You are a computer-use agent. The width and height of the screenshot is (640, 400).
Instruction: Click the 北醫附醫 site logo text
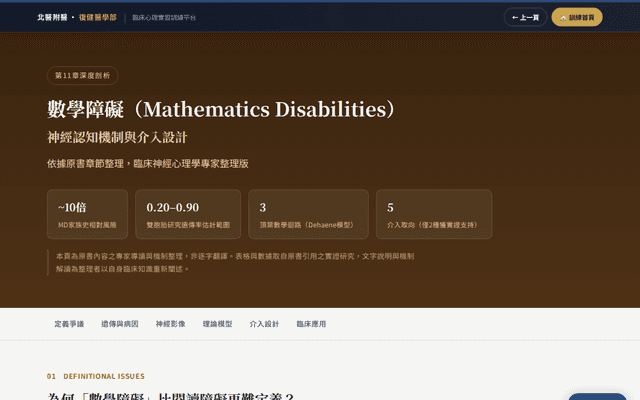click(x=52, y=17)
